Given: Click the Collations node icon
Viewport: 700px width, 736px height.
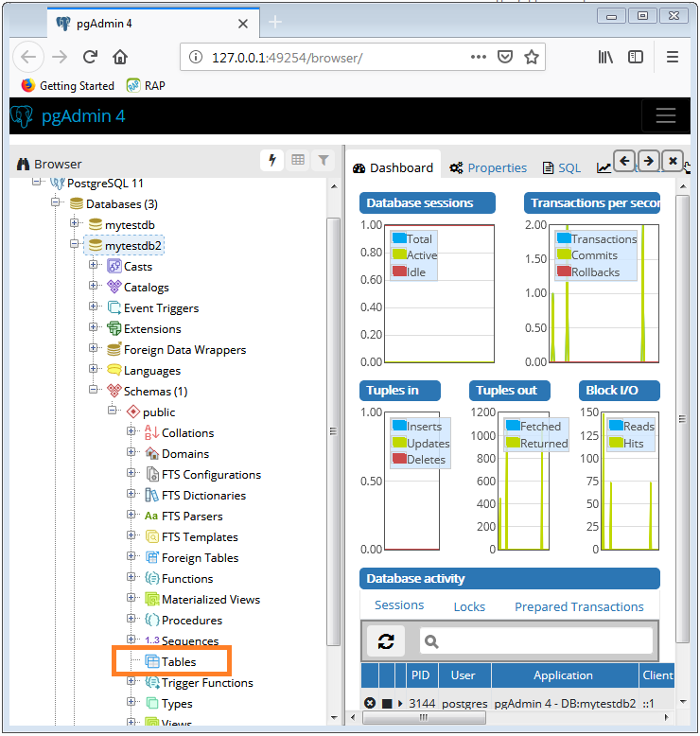Looking at the screenshot, I should tap(151, 432).
